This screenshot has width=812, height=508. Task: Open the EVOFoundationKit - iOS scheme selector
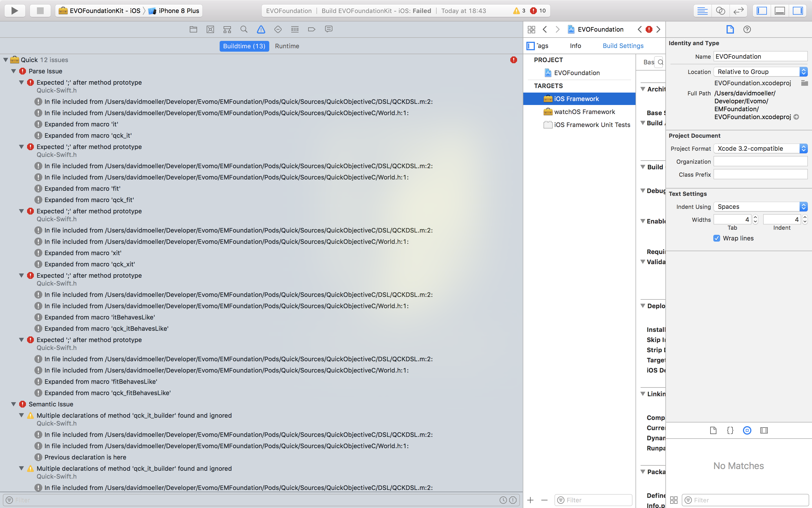tap(99, 11)
